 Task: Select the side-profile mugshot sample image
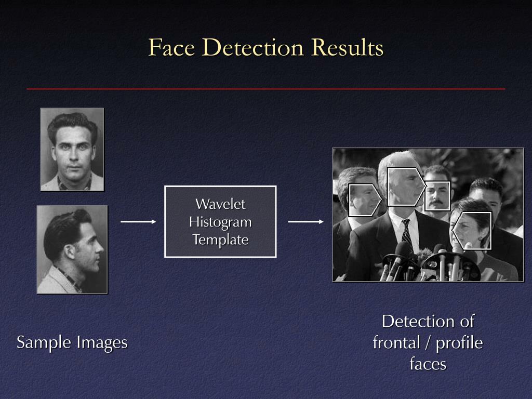pyautogui.click(x=72, y=249)
